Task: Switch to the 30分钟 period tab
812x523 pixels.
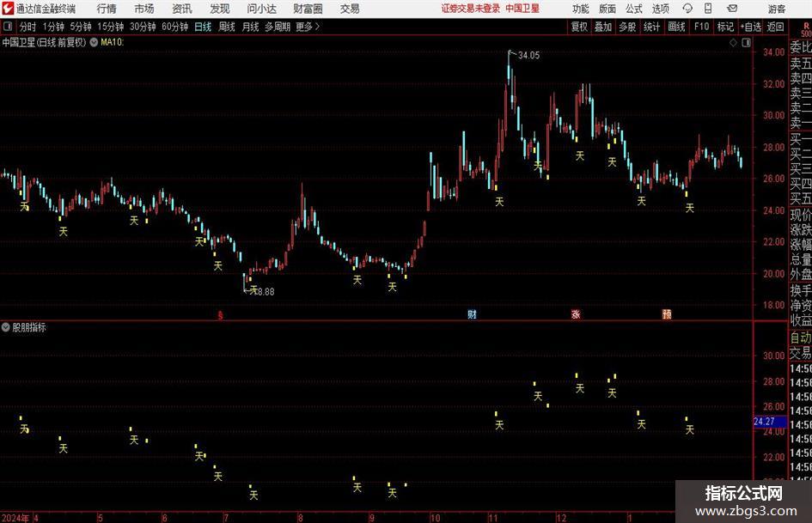Action: click(143, 27)
